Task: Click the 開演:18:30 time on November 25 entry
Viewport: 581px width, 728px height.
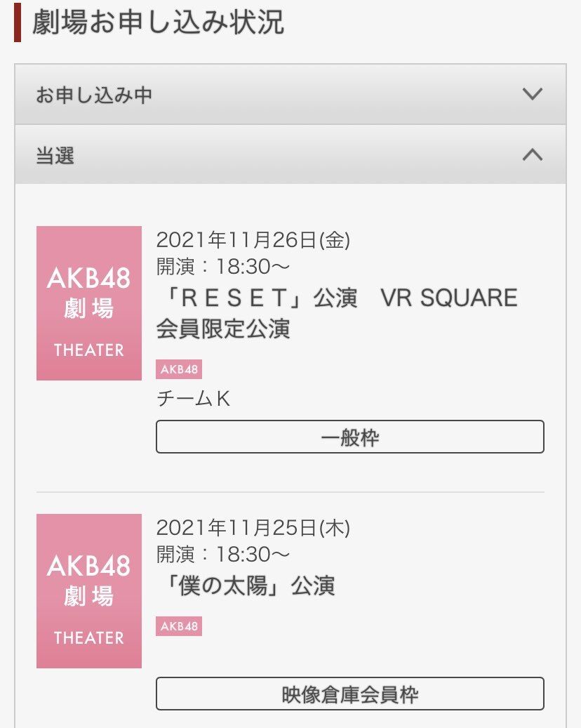Action: 223,555
